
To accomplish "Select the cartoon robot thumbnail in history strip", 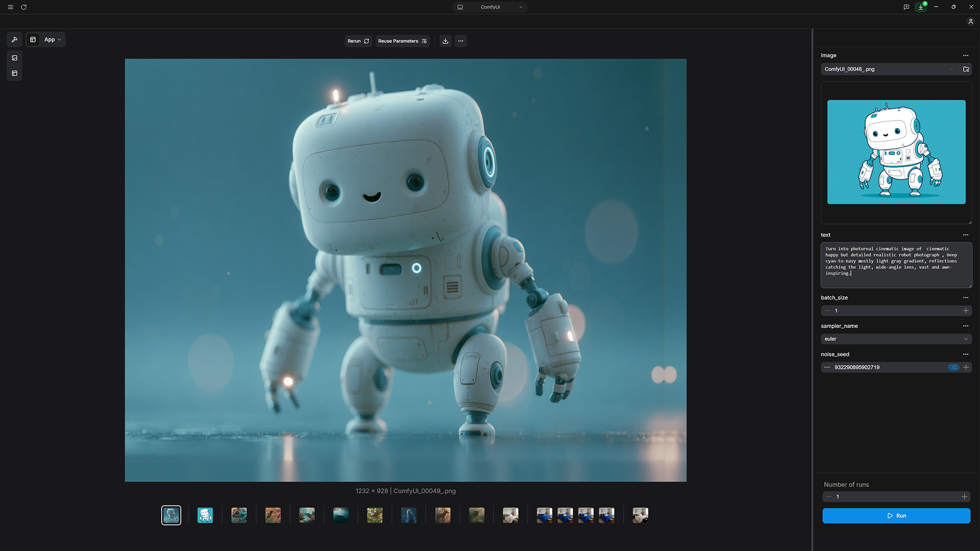I will pos(205,515).
